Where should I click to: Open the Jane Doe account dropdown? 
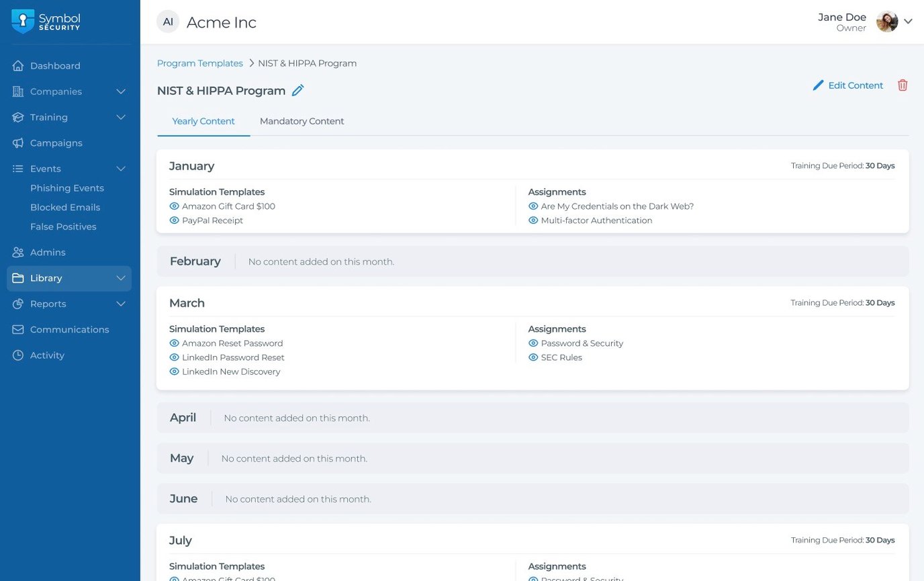click(909, 21)
